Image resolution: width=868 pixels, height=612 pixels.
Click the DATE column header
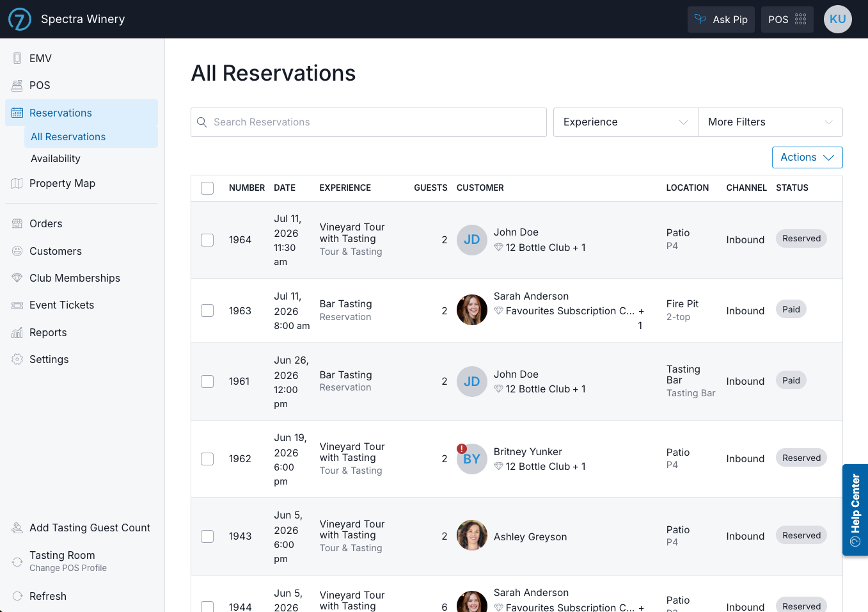pos(285,188)
